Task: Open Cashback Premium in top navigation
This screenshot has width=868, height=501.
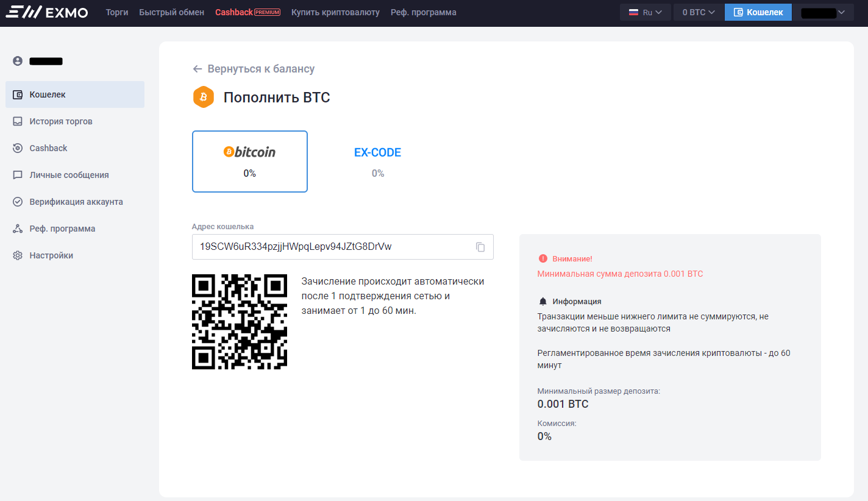Action: click(x=247, y=12)
